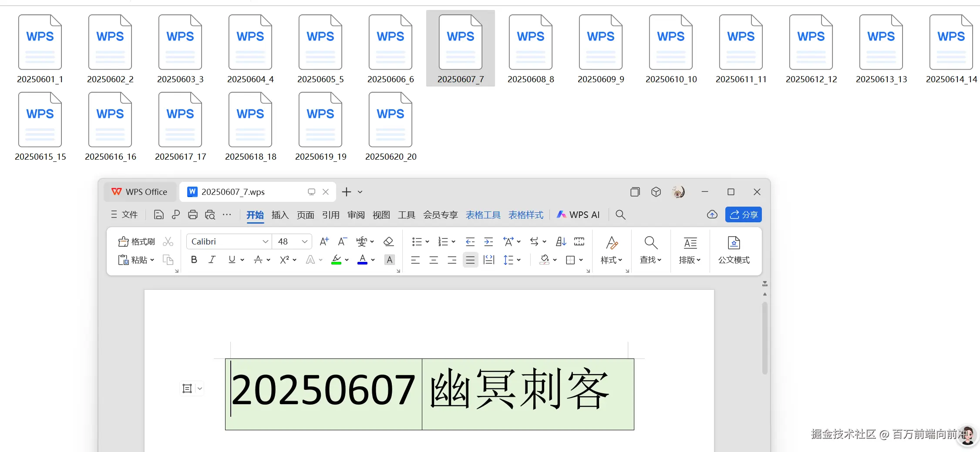Click the Cut scissors icon
The height and width of the screenshot is (452, 980).
point(168,241)
